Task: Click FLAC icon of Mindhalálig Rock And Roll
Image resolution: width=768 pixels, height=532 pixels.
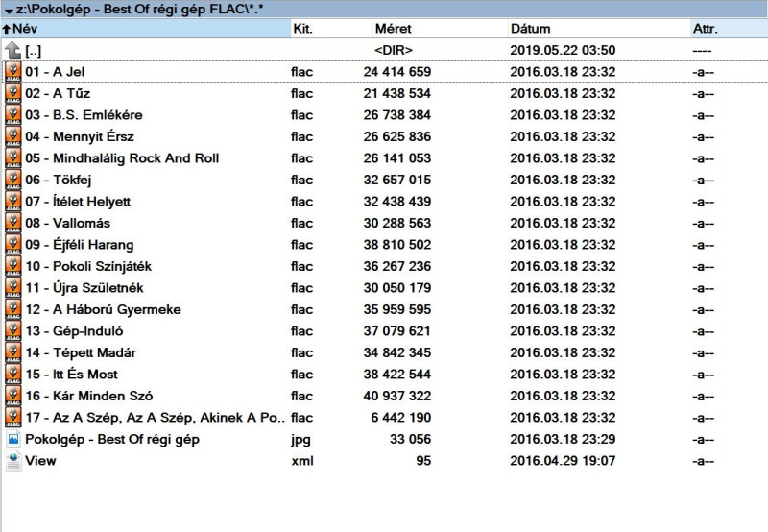Action: [x=13, y=158]
